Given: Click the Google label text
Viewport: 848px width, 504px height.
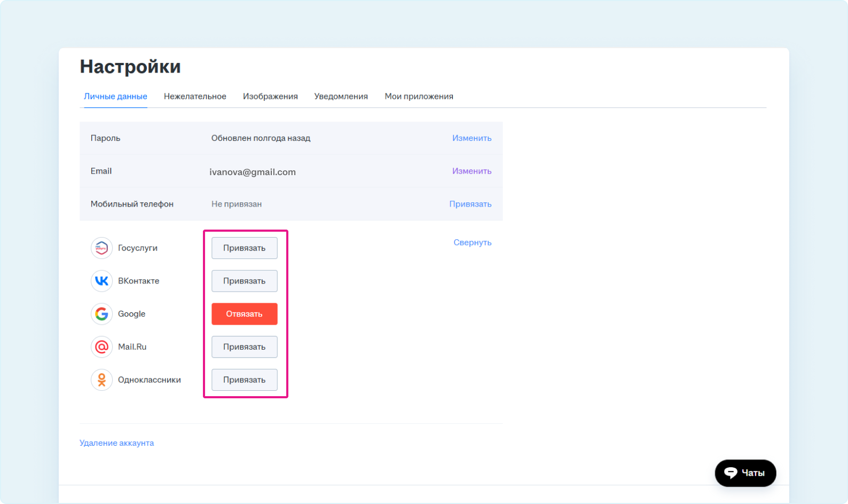Looking at the screenshot, I should (x=131, y=314).
